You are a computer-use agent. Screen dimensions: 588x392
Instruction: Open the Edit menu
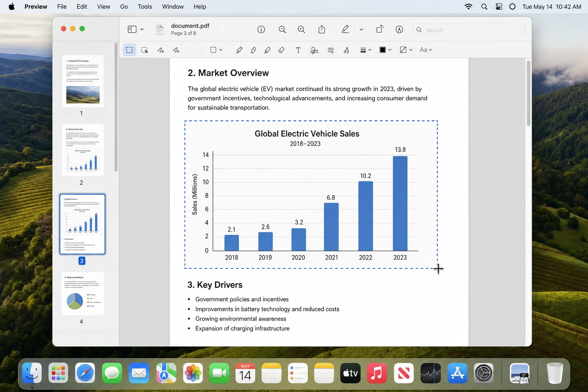pos(82,7)
